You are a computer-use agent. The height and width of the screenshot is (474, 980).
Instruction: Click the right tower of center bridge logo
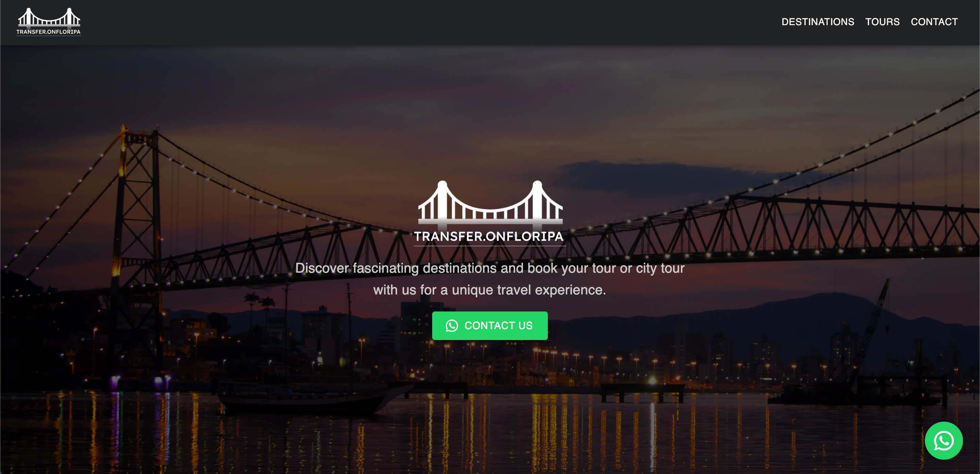click(537, 200)
